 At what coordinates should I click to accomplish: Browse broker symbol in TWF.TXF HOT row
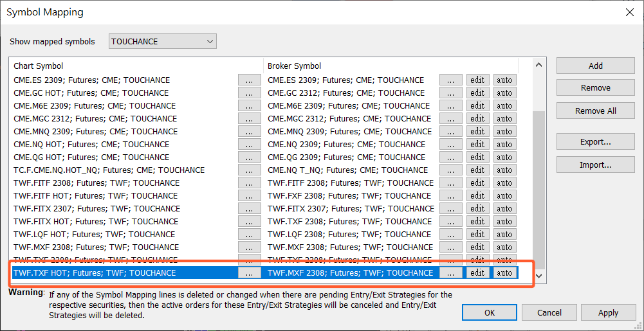450,273
